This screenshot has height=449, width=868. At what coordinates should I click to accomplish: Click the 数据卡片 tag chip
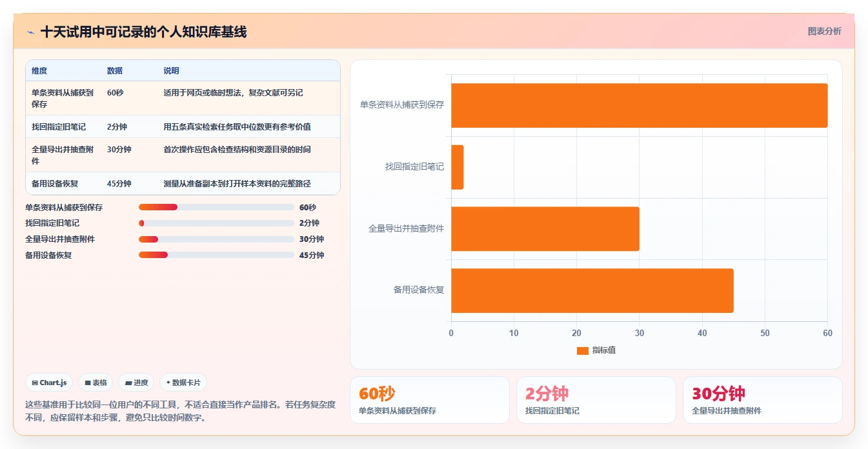(183, 383)
